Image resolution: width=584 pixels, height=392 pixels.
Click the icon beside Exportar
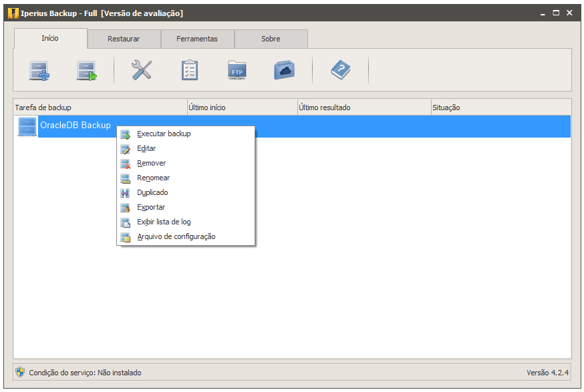pyautogui.click(x=126, y=208)
